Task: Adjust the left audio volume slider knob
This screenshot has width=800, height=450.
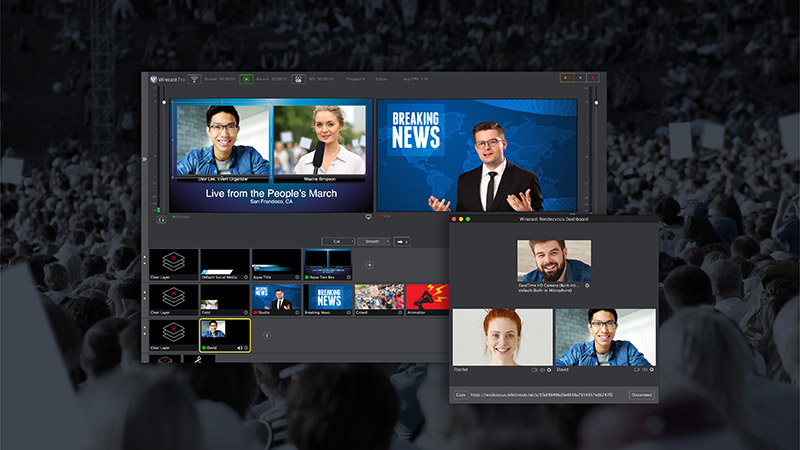Action: (164, 102)
